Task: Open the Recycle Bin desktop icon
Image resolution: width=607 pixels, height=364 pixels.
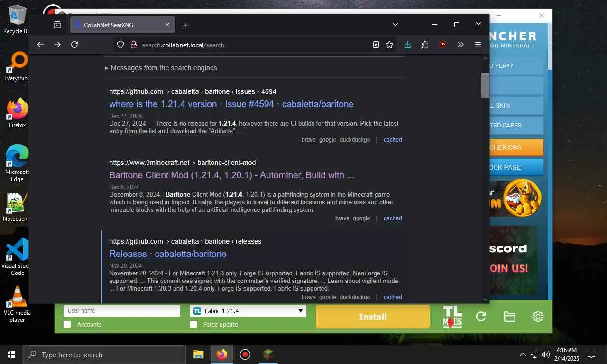Action: coord(16,20)
